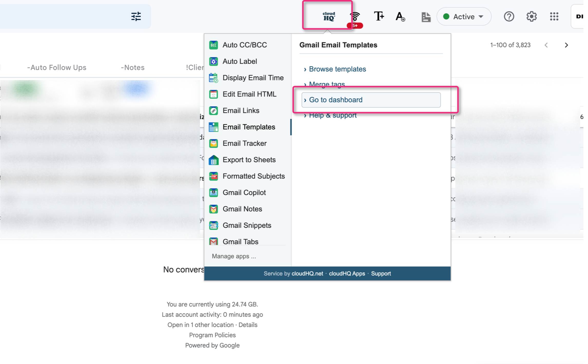Open cloudHQ Apps footer link

coord(347,274)
